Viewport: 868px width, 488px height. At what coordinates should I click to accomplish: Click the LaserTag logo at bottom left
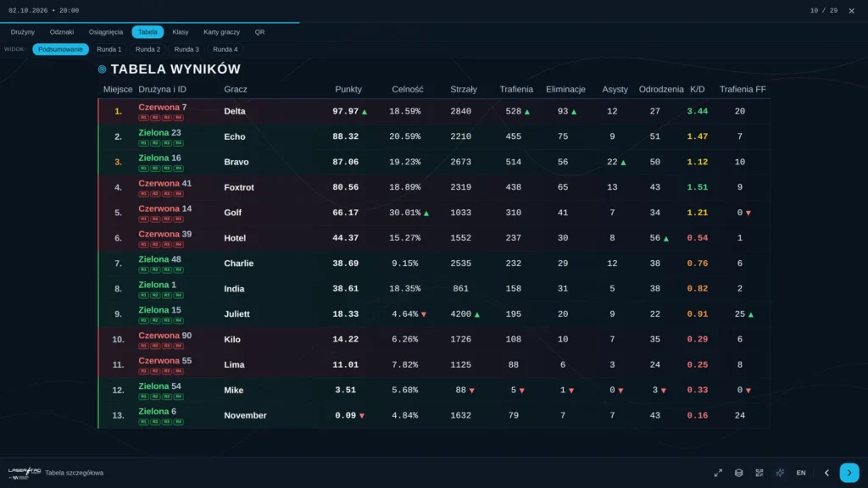point(25,473)
